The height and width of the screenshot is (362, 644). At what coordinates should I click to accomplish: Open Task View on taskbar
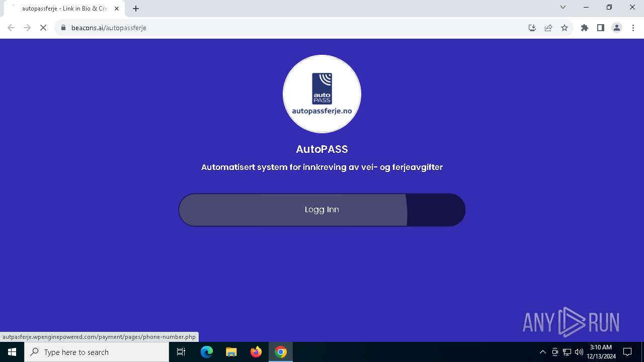(181, 352)
